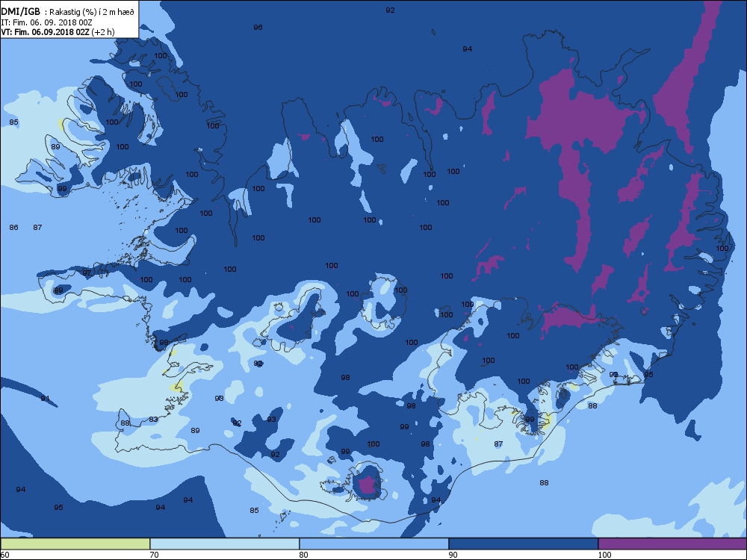Click the DMI/IGB header label

[x=20, y=12]
